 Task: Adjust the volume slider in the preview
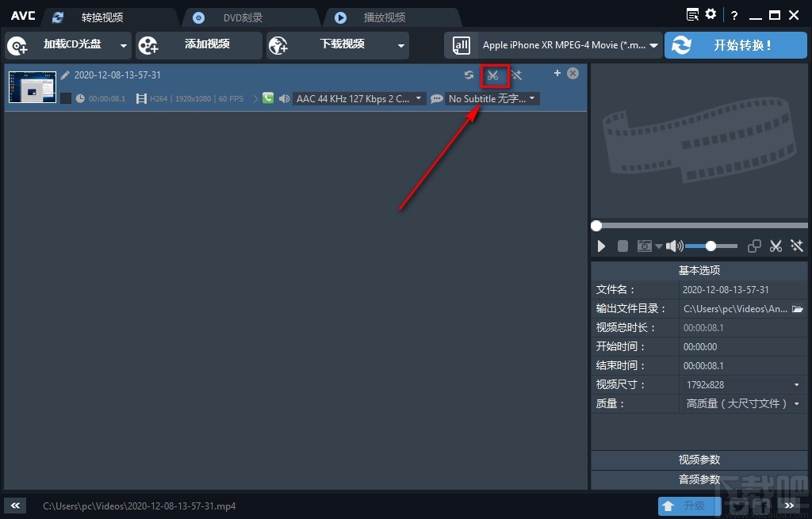point(711,246)
